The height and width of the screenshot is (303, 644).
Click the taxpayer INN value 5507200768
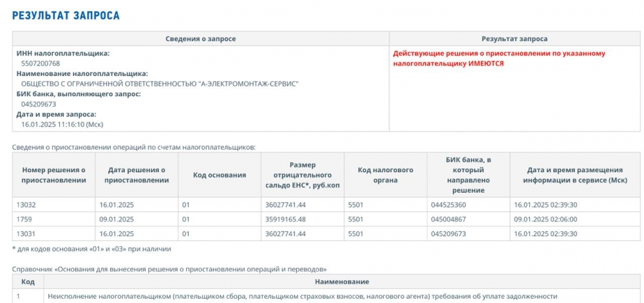tap(40, 63)
